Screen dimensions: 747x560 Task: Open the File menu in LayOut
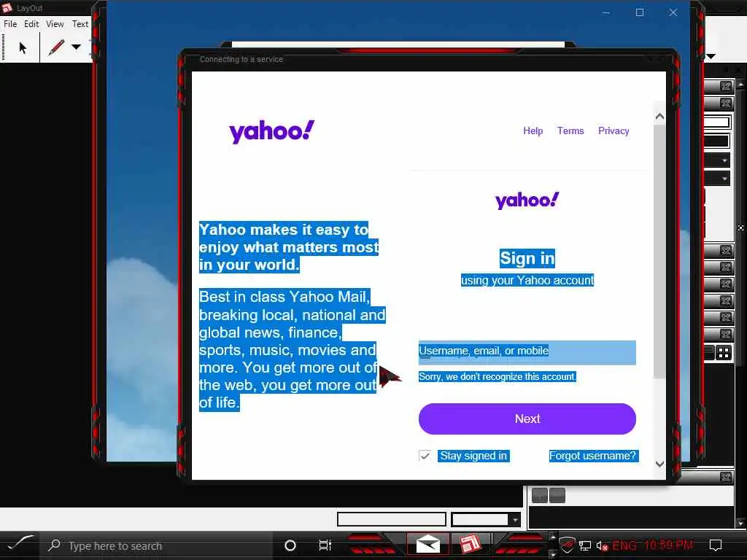[10, 24]
